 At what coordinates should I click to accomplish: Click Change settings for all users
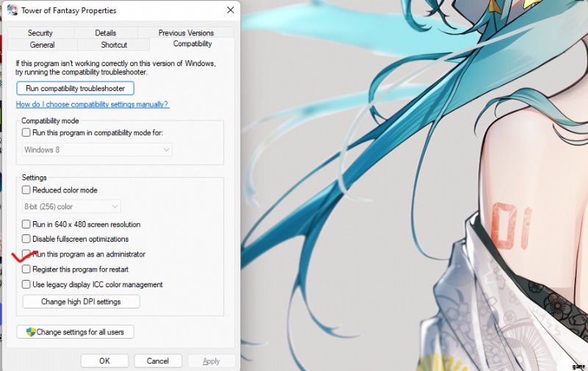click(75, 332)
